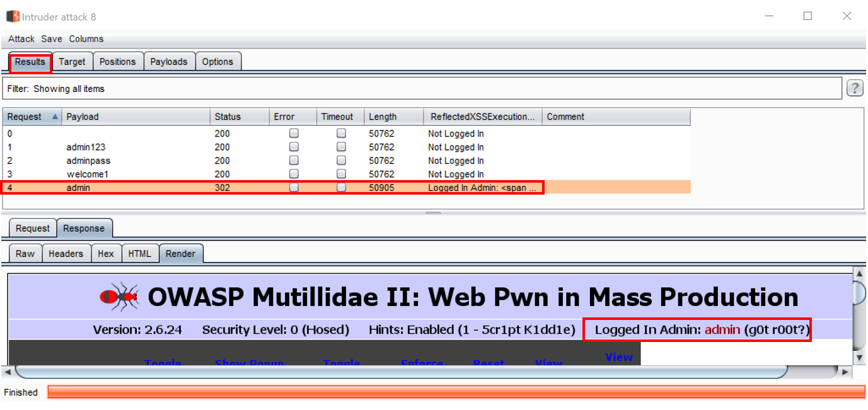Click the scroll-right arrow of render pane

pyautogui.click(x=845, y=372)
